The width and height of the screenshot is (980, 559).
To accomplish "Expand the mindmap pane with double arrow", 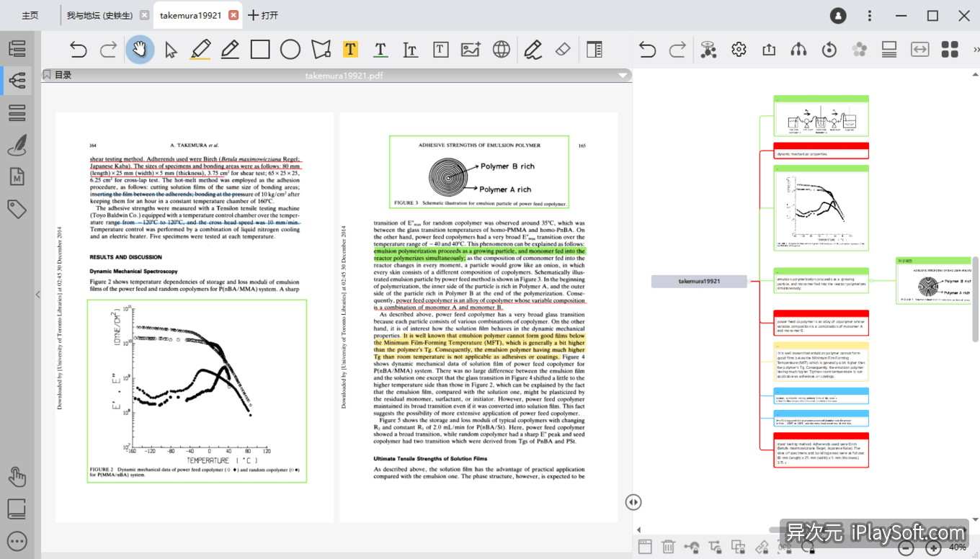I will [633, 502].
